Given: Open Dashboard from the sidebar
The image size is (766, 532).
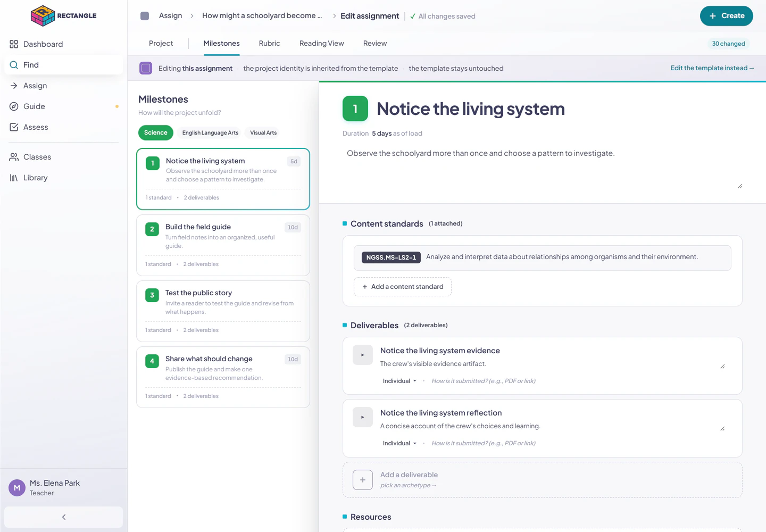Looking at the screenshot, I should click(63, 44).
